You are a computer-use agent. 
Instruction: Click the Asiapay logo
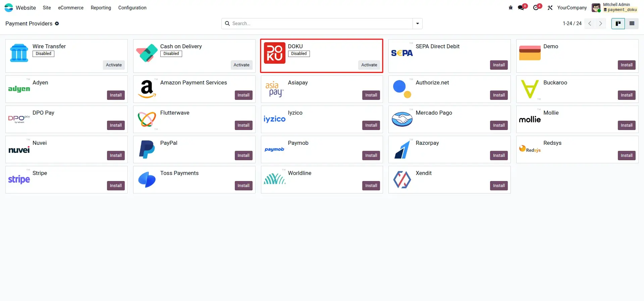point(274,89)
